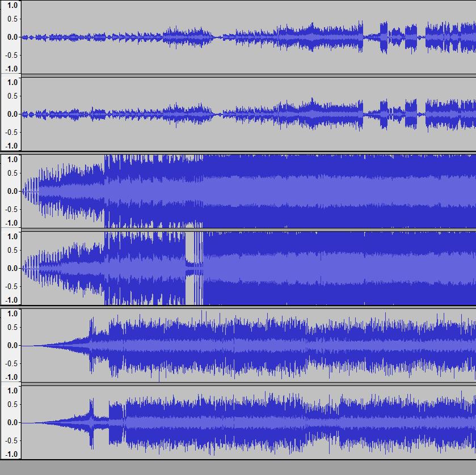The height and width of the screenshot is (475, 476).
Task: Click the fade-in bottom track's upper channel waveform
Action: 248,345
